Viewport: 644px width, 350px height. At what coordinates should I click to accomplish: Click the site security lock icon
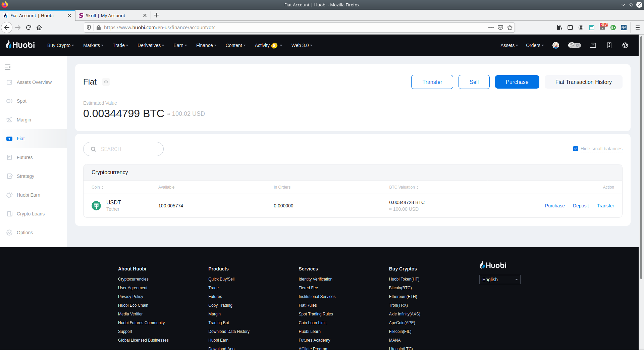pos(99,28)
